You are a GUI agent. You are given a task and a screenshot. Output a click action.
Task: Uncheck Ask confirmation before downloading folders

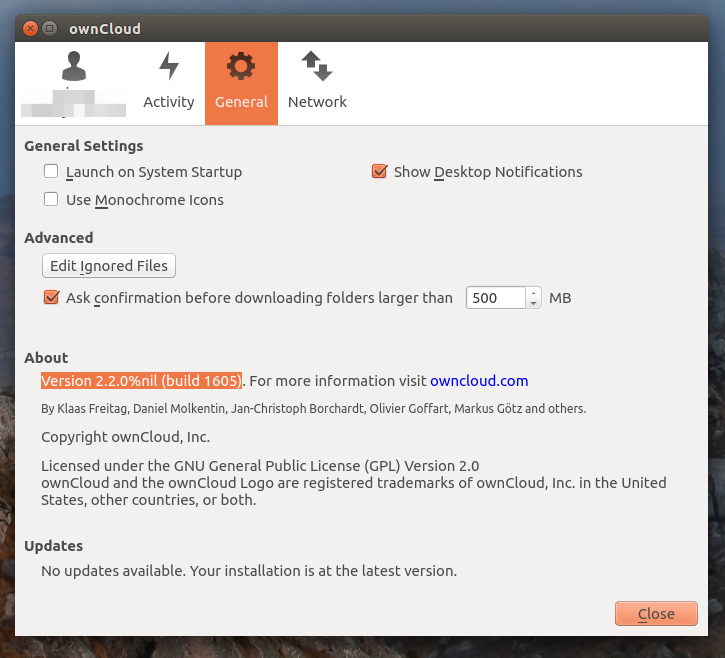[51, 297]
